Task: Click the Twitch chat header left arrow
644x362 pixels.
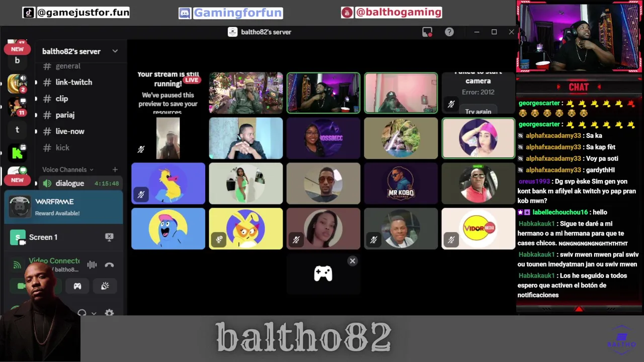Action: [x=558, y=87]
